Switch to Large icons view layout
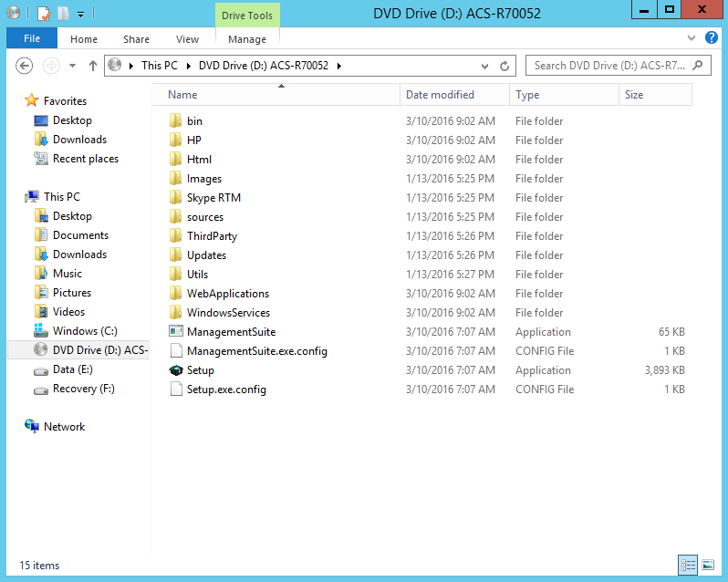This screenshot has height=582, width=728. point(707,565)
